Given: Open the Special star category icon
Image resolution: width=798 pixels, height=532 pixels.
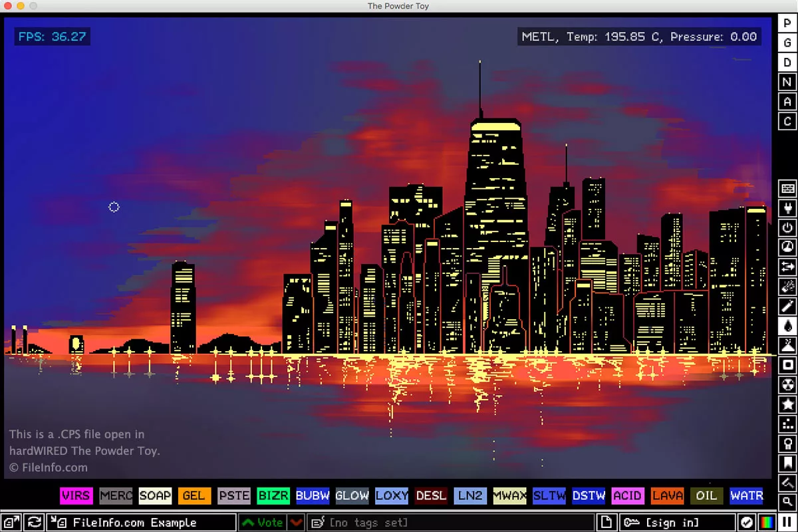Looking at the screenshot, I should (788, 404).
